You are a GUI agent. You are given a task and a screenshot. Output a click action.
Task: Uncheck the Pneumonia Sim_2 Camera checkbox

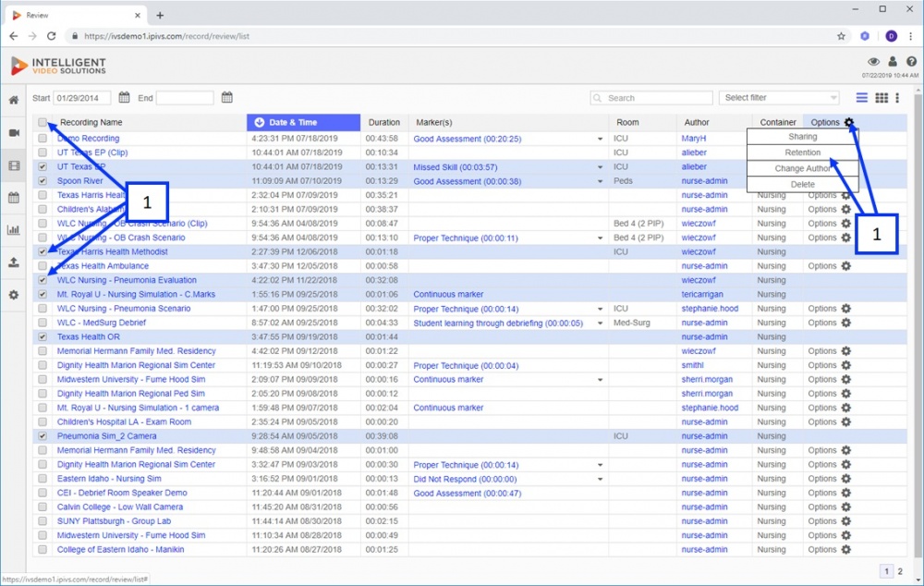point(43,436)
